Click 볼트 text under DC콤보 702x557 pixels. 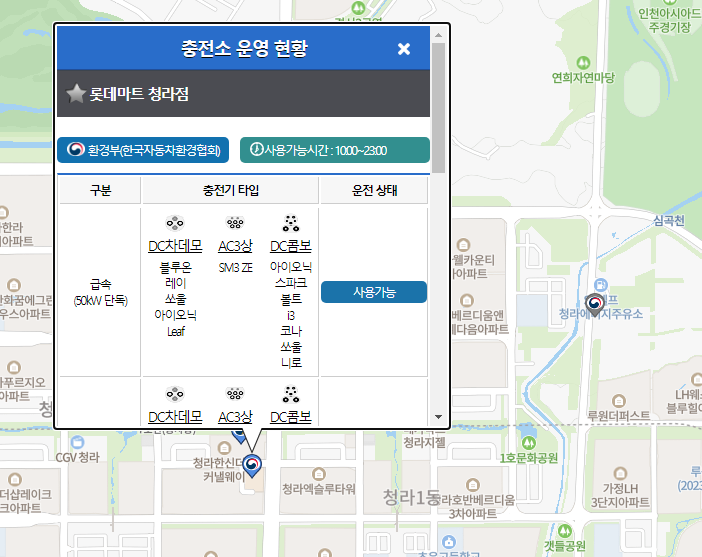point(291,299)
